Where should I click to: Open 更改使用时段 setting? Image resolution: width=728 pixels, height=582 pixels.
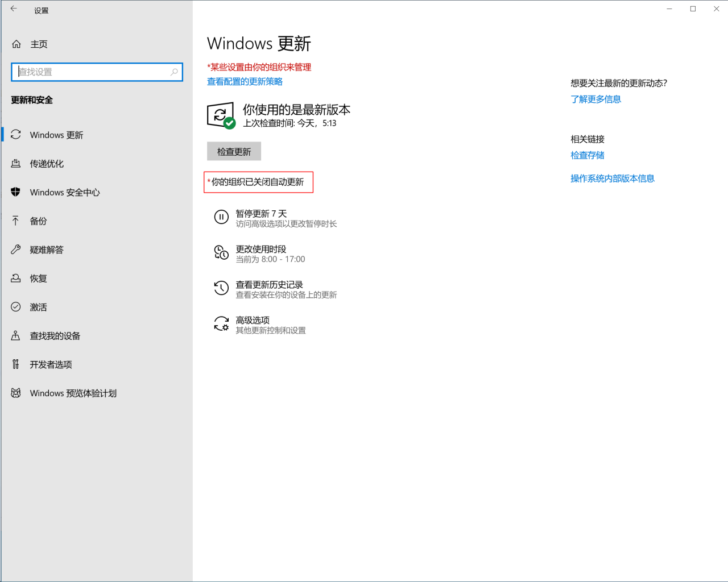pyautogui.click(x=260, y=253)
